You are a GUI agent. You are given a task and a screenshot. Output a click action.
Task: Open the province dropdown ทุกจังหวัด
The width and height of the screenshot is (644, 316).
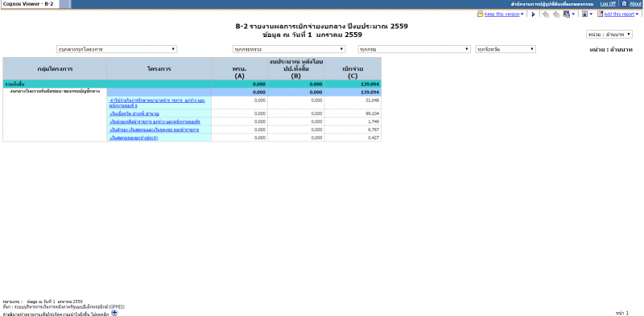[x=506, y=49]
